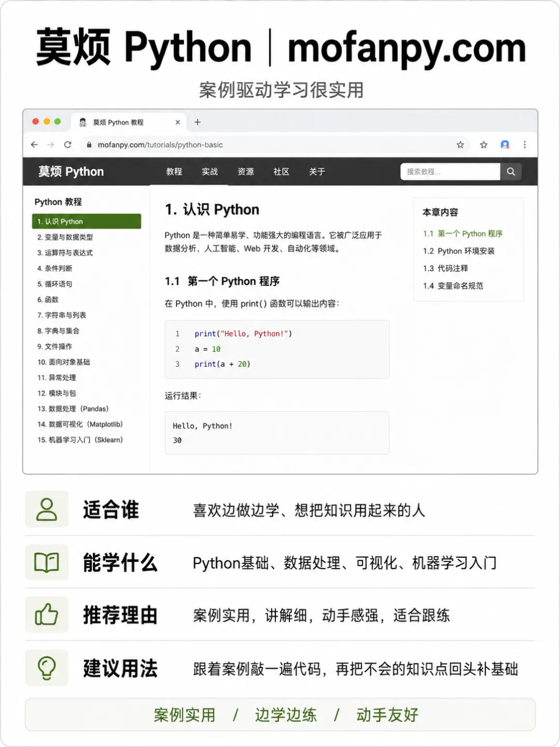
Task: Open chapter 15. 机器学习入门 (Sklearn)
Action: (80, 440)
